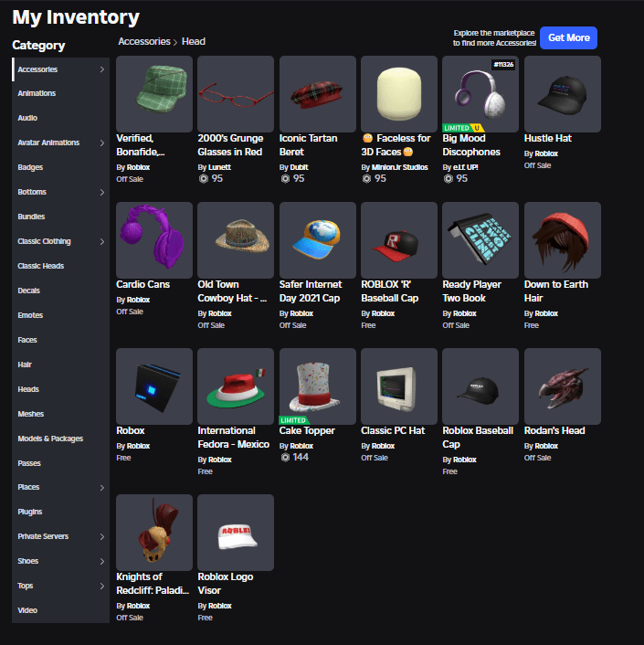The width and height of the screenshot is (644, 645).
Task: Select the Video category
Action: click(61, 610)
